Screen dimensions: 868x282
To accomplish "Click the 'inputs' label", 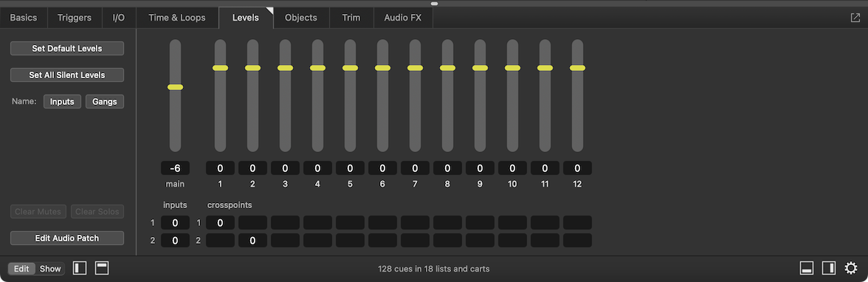I will [x=175, y=205].
